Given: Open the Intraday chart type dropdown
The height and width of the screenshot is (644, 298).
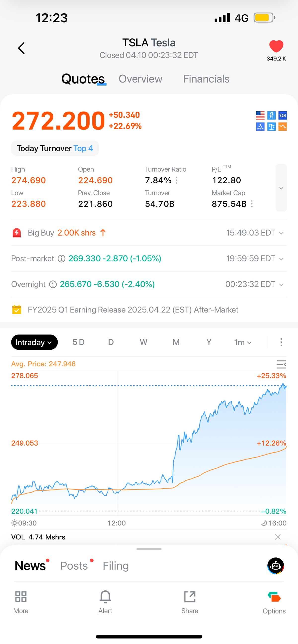Looking at the screenshot, I should coord(34,342).
